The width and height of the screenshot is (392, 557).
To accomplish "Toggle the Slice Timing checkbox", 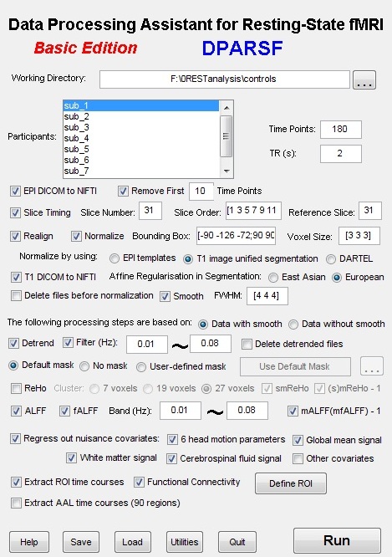I will click(15, 212).
